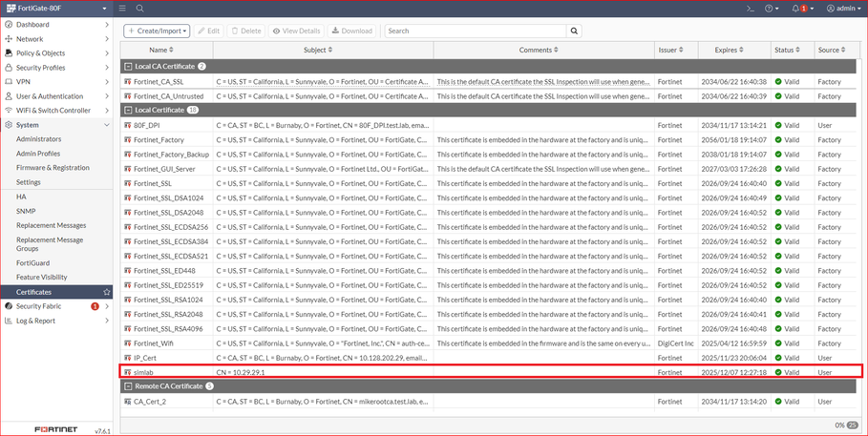Open the Admin Profiles page
868x436 pixels.
(x=38, y=154)
